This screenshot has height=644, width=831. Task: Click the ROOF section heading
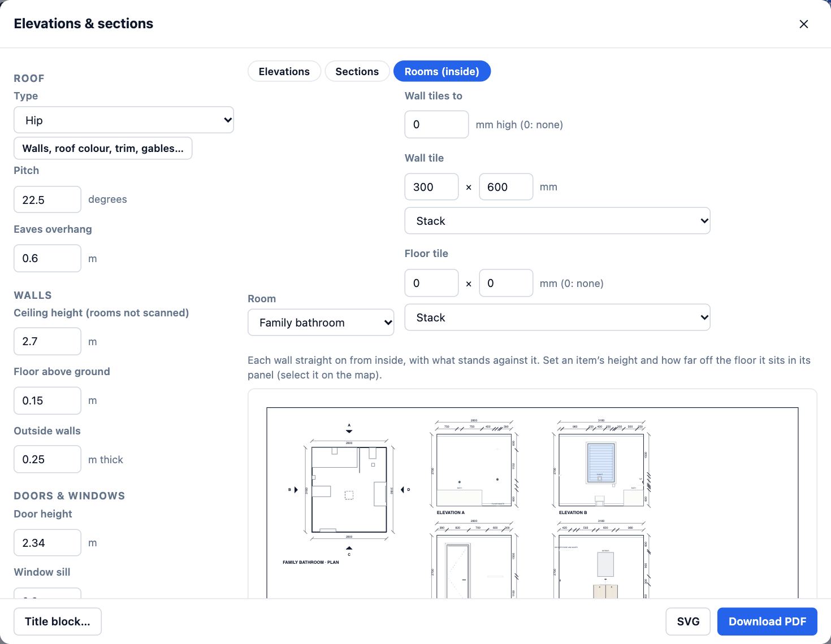pyautogui.click(x=29, y=79)
